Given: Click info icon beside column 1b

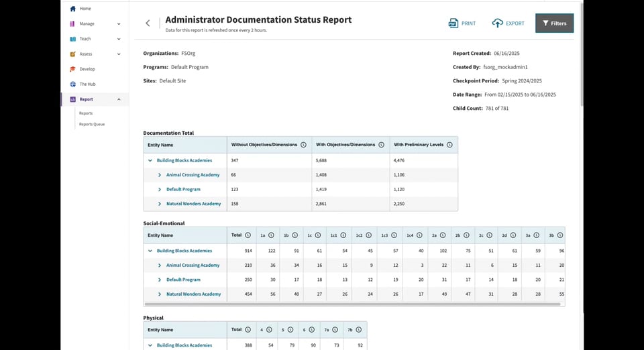Looking at the screenshot, I should pyautogui.click(x=295, y=235).
